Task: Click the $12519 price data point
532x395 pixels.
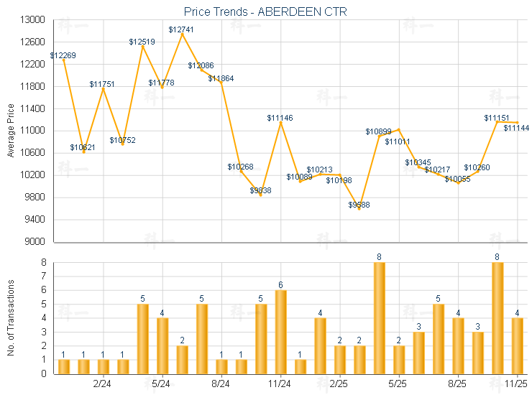Action: pyautogui.click(x=142, y=47)
